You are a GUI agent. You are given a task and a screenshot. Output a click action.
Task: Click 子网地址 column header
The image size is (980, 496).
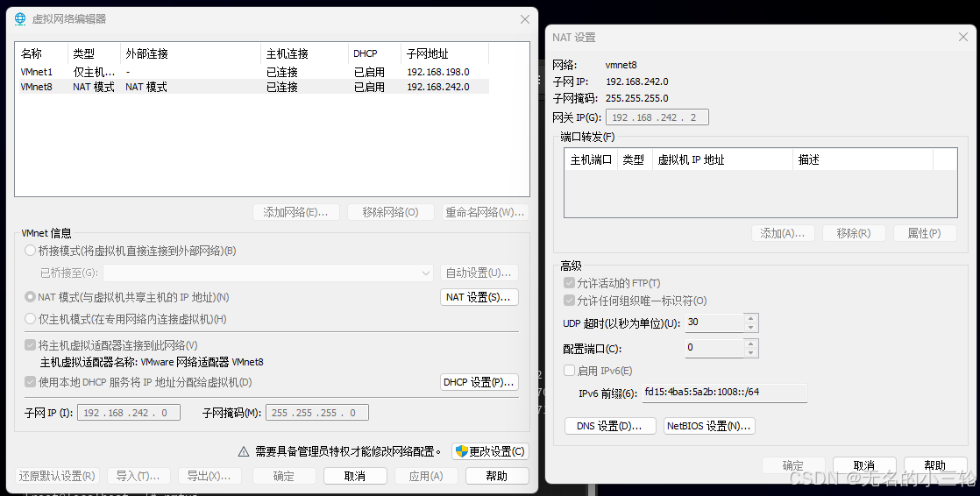tap(444, 53)
